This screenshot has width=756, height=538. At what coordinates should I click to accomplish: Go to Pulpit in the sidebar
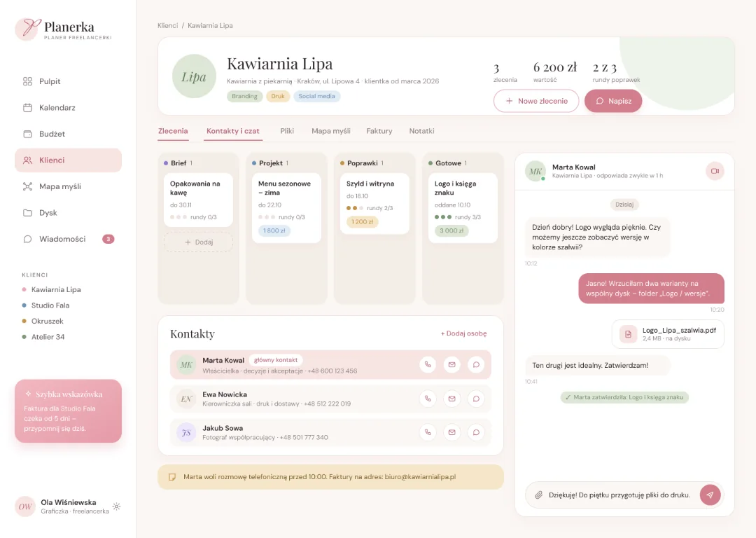68,81
